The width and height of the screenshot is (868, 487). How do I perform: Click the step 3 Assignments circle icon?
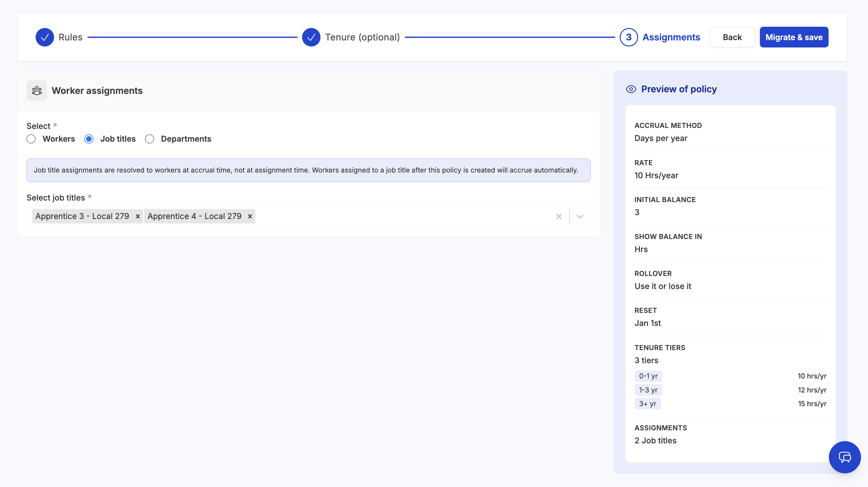628,37
